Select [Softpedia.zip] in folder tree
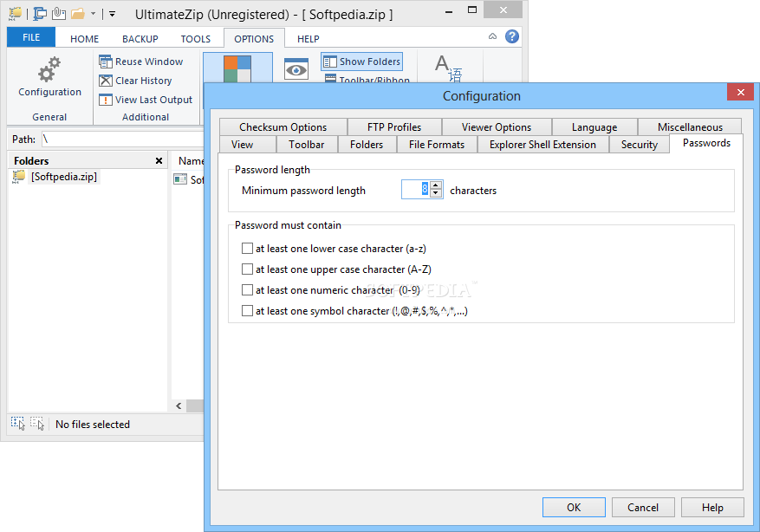This screenshot has height=532, width=760. pos(64,177)
